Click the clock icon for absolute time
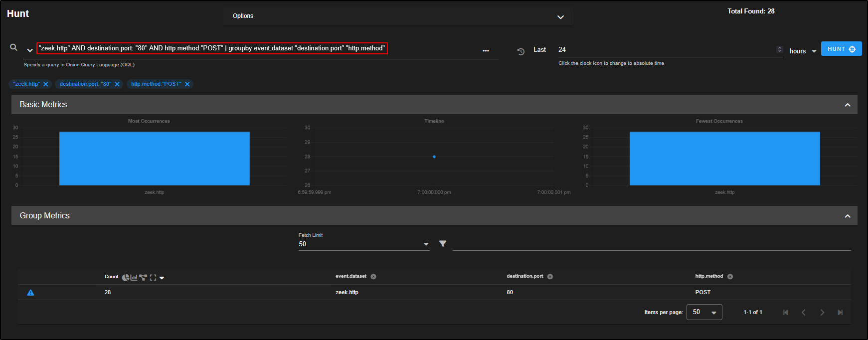The image size is (868, 340). click(521, 51)
